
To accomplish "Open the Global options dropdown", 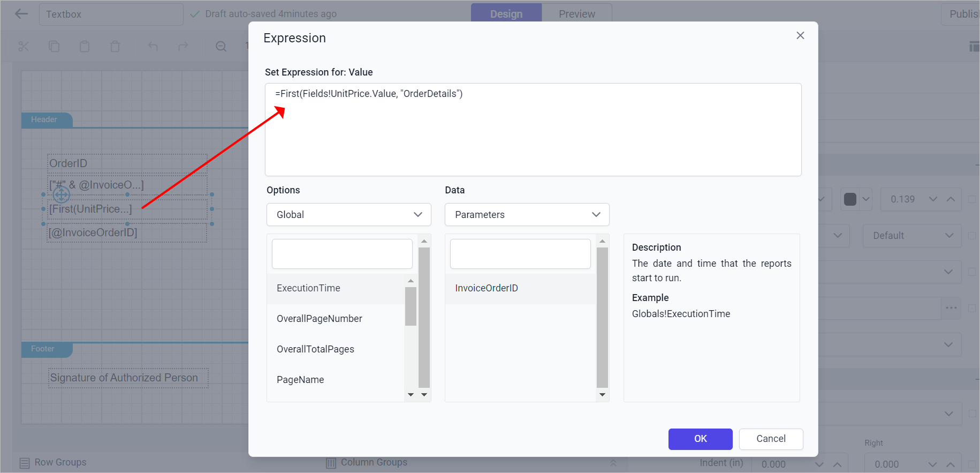I will click(349, 215).
